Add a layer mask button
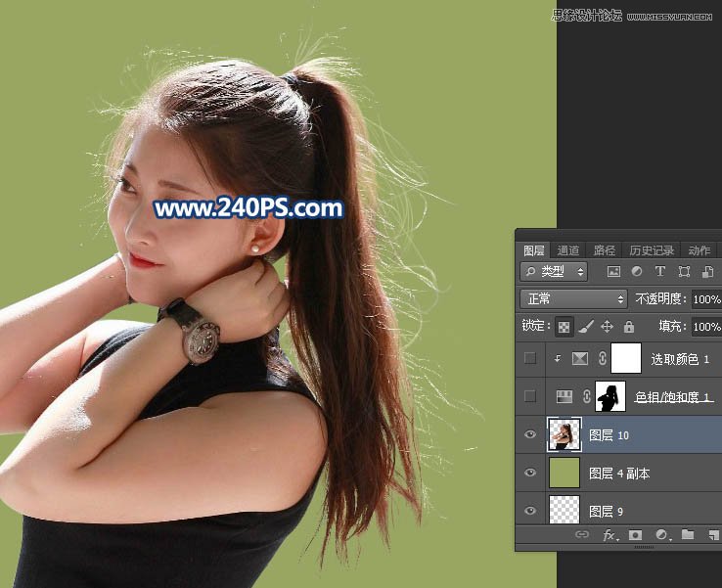Screen dimensions: 722x588 [x=636, y=534]
